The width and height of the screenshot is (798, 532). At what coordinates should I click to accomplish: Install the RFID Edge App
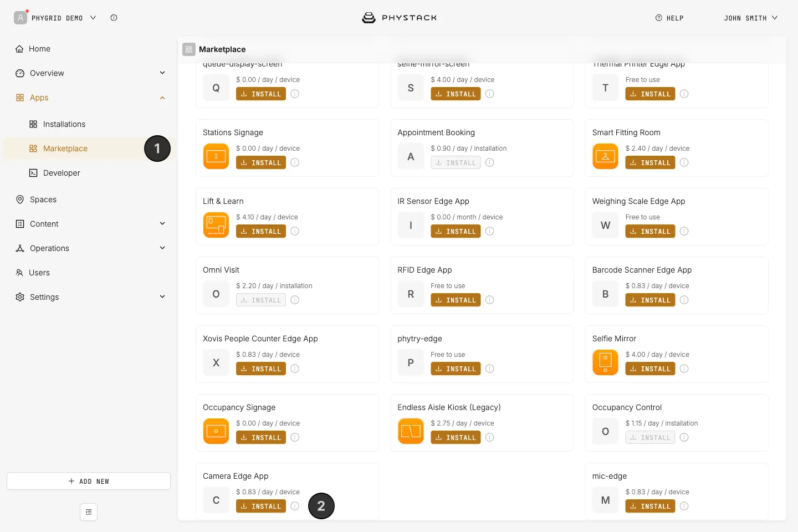(456, 300)
